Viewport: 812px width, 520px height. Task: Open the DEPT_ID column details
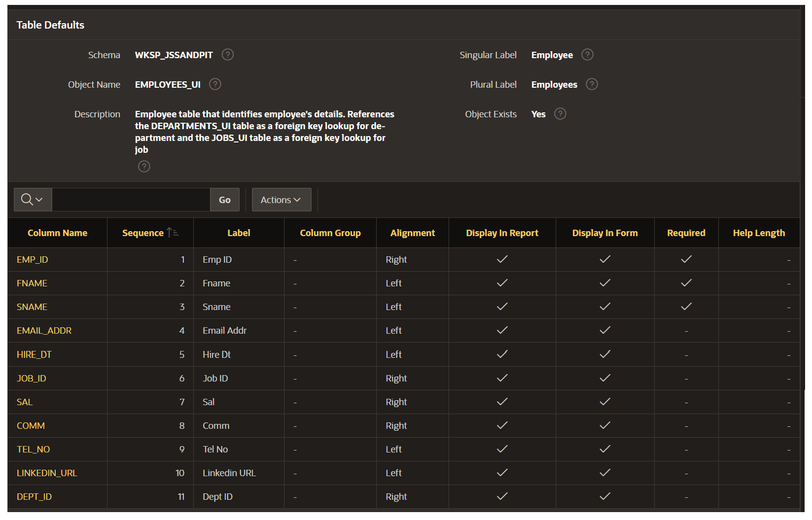tap(34, 496)
